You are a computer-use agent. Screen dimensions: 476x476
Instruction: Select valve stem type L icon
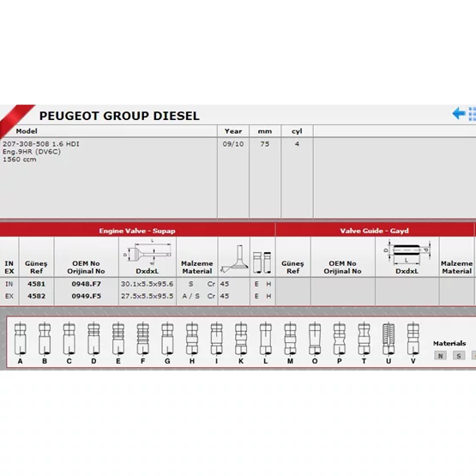click(266, 339)
